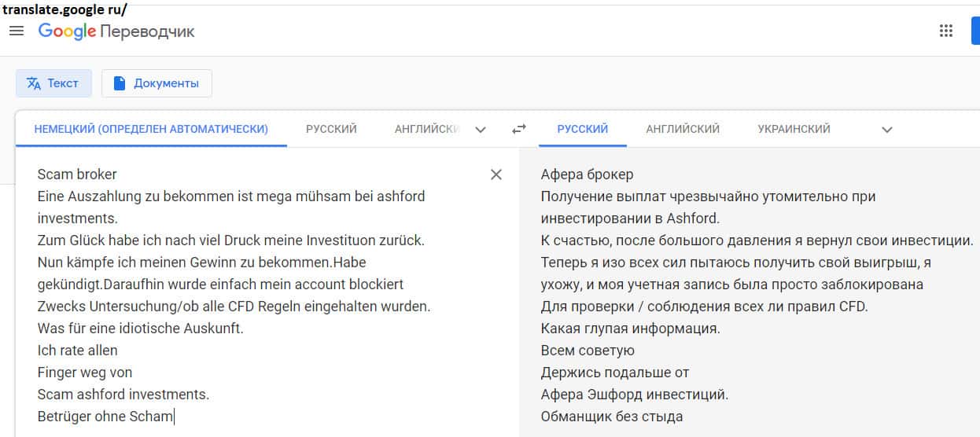The height and width of the screenshot is (437, 980).
Task: Select the Текст translation mode
Action: pyautogui.click(x=53, y=83)
